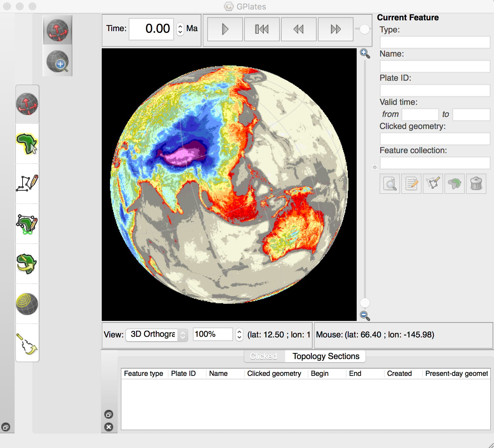
Task: Click the Clicked geometry field
Action: 435,139
